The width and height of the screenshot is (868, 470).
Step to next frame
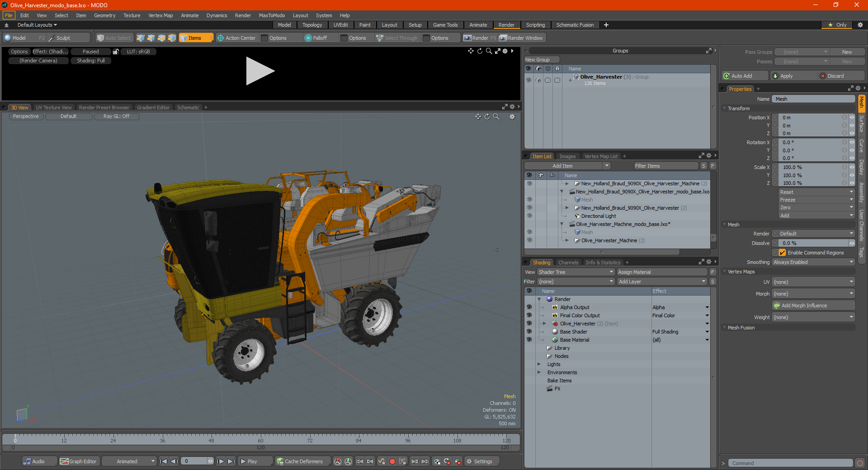point(220,461)
